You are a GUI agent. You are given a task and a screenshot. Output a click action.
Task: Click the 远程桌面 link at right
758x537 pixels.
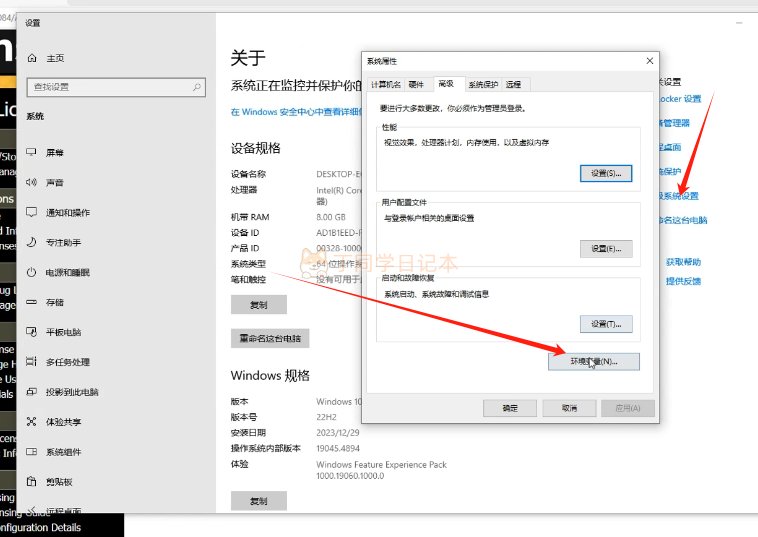click(670, 147)
